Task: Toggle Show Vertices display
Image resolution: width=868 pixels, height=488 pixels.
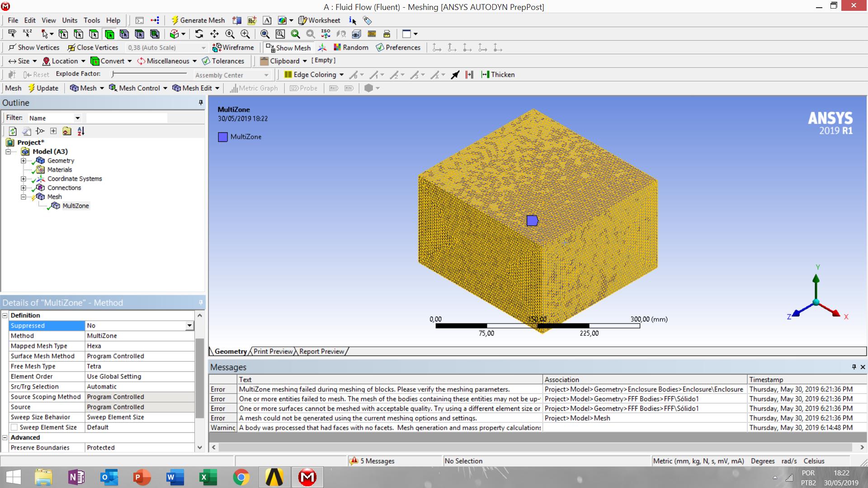Action: click(34, 47)
